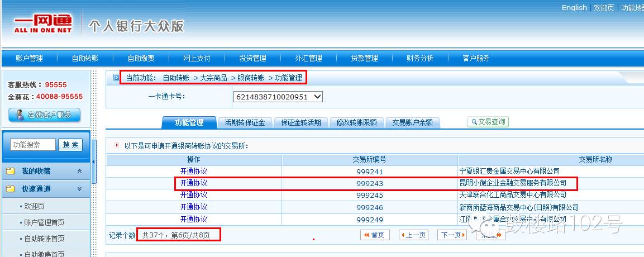Open the 贷款管理 menu
644x257 pixels.
coord(364,58)
